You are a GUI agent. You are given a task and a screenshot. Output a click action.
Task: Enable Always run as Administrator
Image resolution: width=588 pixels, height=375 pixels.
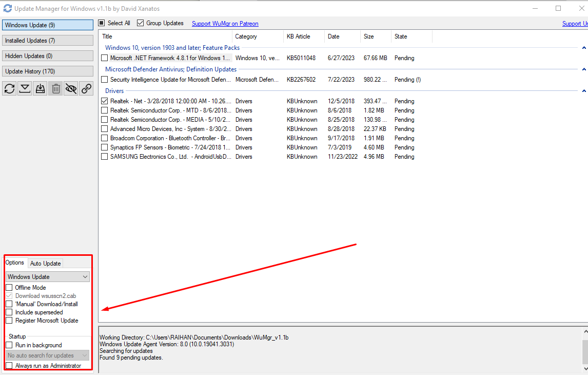click(x=9, y=366)
